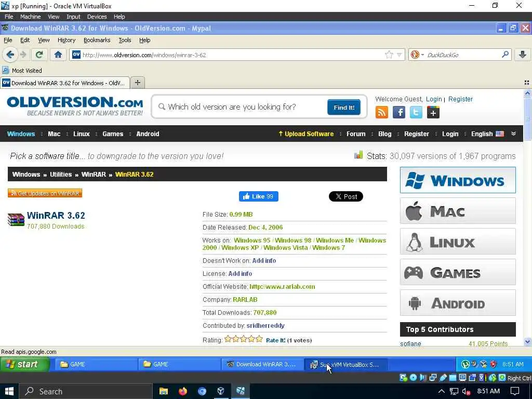This screenshot has width=532, height=399.
Task: Click the page scrollbar down arrow
Action: tap(527, 342)
